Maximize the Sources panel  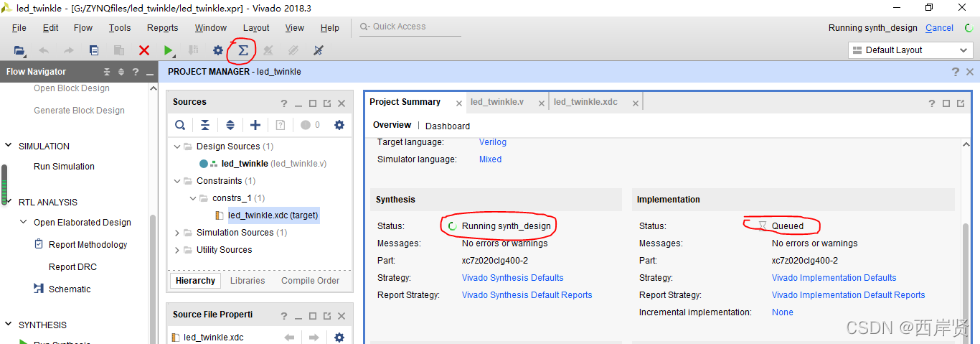(x=313, y=103)
